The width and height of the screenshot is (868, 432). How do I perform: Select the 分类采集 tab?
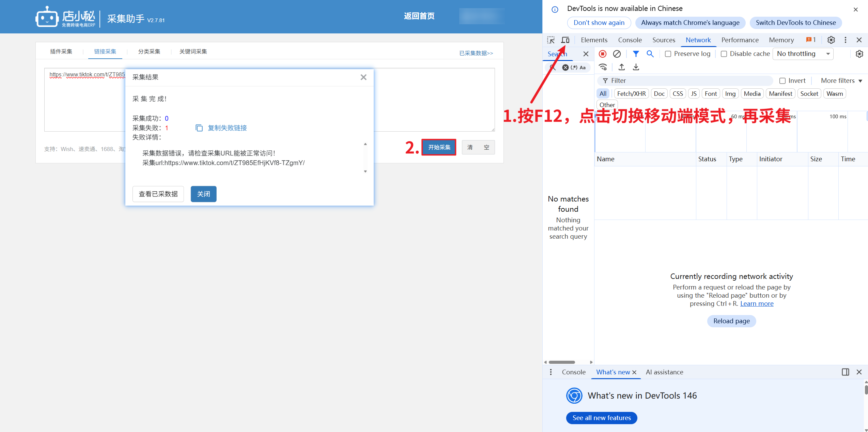click(x=149, y=51)
